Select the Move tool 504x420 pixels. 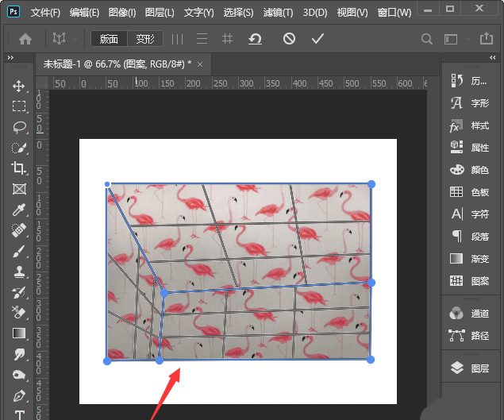coord(19,86)
